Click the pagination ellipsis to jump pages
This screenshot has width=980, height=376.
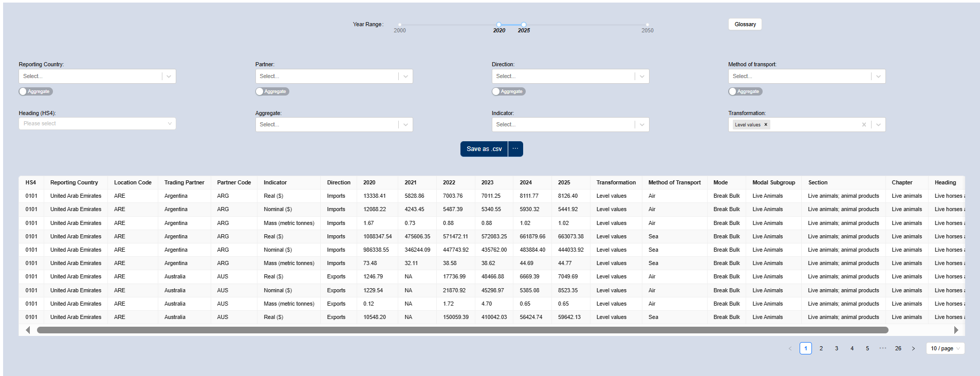[x=882, y=348]
